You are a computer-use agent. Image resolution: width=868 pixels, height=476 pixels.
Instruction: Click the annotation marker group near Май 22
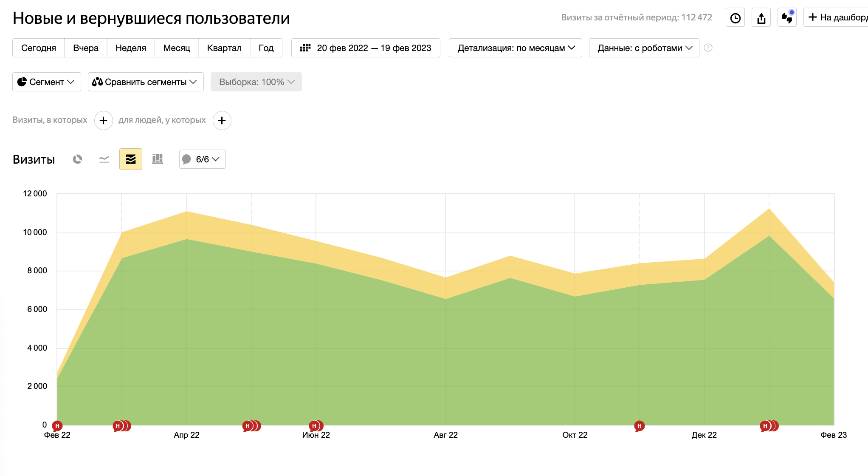[x=251, y=426]
